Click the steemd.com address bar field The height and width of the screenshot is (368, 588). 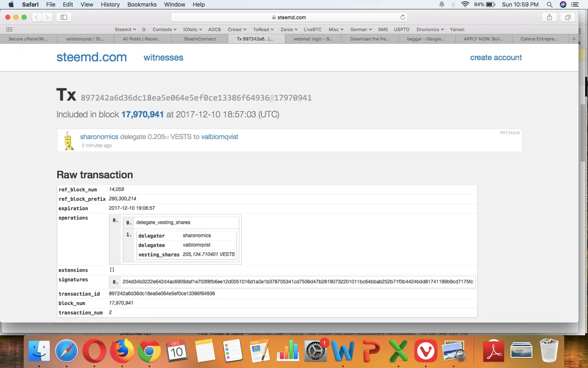(x=289, y=17)
